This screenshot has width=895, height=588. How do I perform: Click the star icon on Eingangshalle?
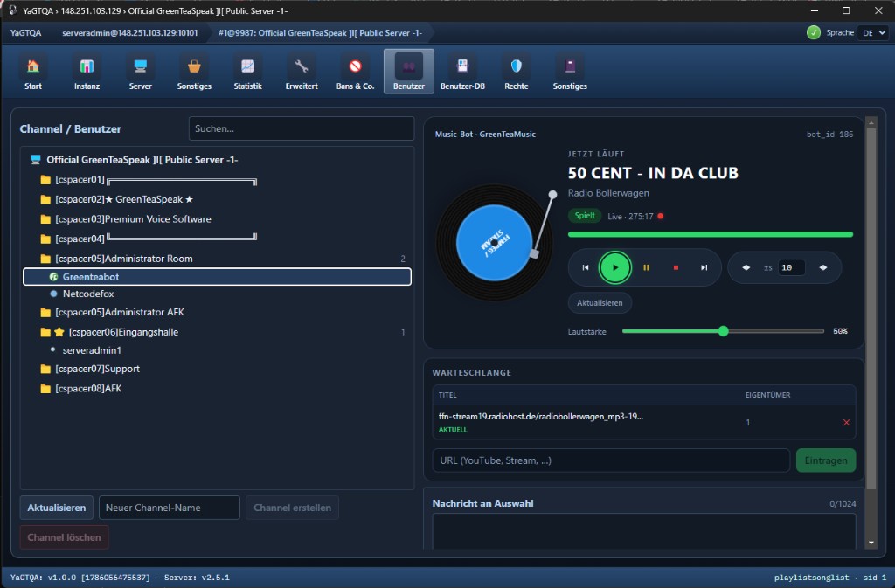pos(59,332)
